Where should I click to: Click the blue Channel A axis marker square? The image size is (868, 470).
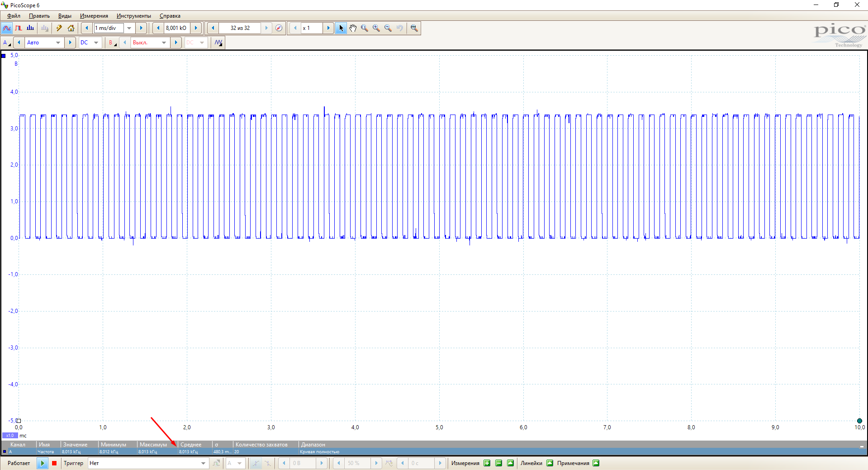[x=4, y=56]
